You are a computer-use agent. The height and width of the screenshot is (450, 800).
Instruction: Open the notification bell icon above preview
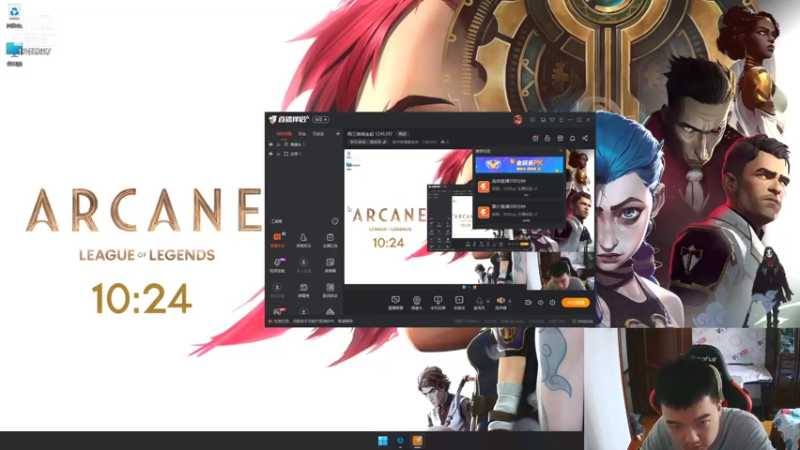[572, 138]
